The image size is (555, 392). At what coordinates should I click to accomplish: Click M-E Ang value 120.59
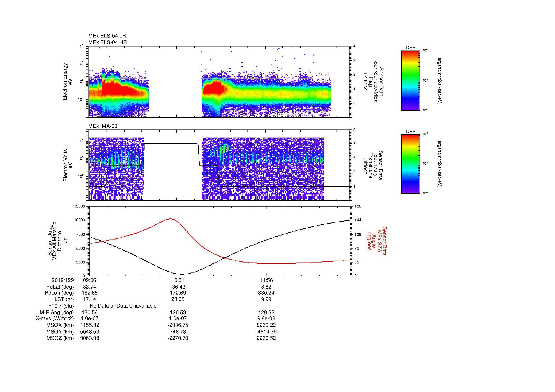[x=178, y=312]
